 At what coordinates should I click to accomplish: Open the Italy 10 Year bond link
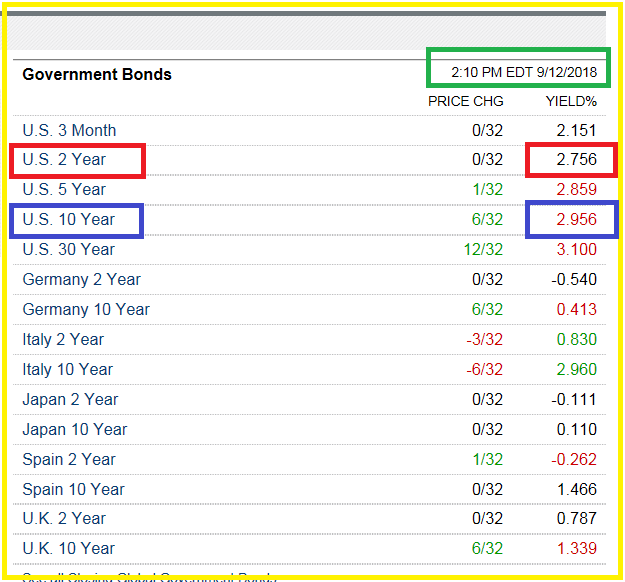point(67,369)
